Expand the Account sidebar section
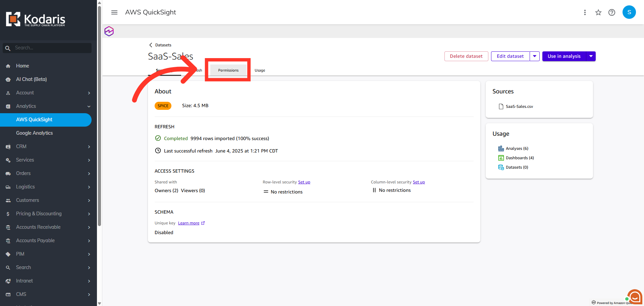This screenshot has width=644, height=306. [89, 93]
